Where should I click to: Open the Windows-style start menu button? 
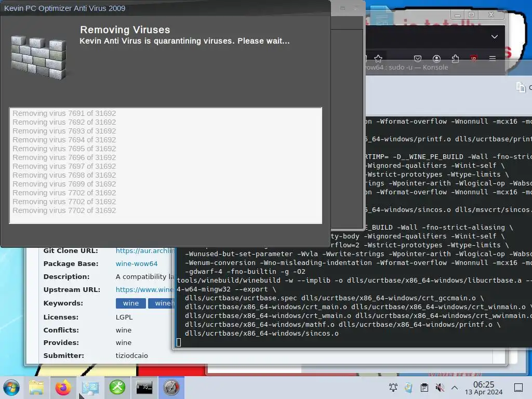(11, 388)
